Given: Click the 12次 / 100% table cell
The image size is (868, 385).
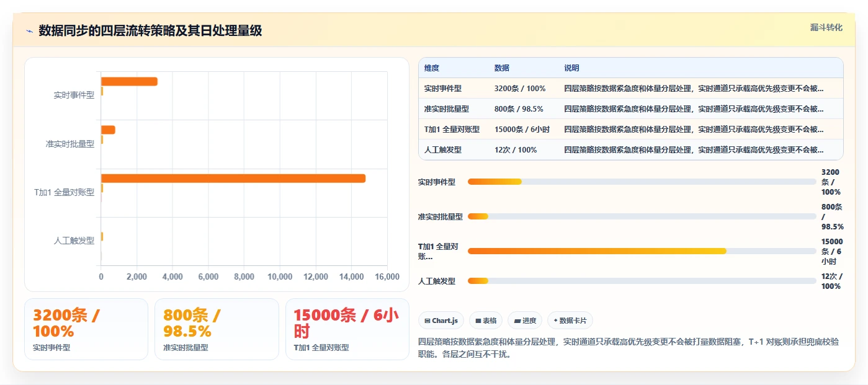Looking at the screenshot, I should click(516, 150).
